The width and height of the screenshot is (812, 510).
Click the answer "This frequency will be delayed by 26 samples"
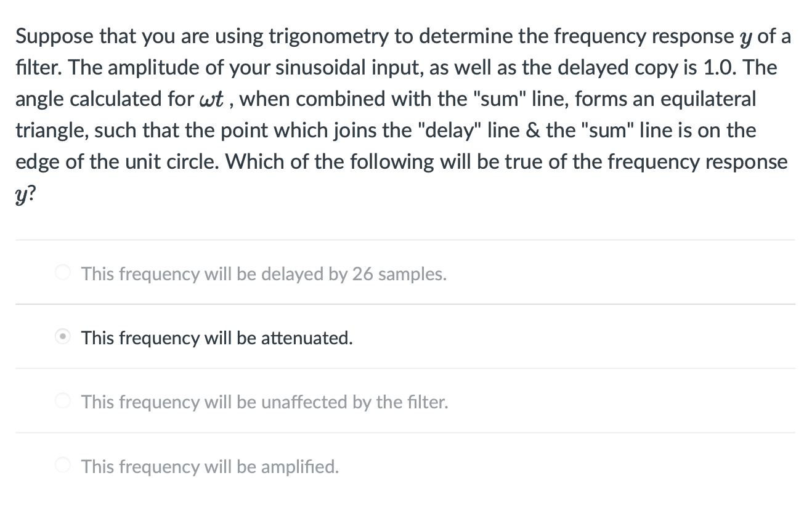264,273
